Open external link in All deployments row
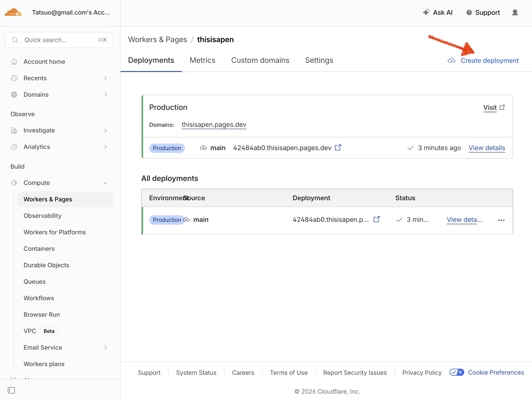The width and height of the screenshot is (532, 400). click(376, 219)
